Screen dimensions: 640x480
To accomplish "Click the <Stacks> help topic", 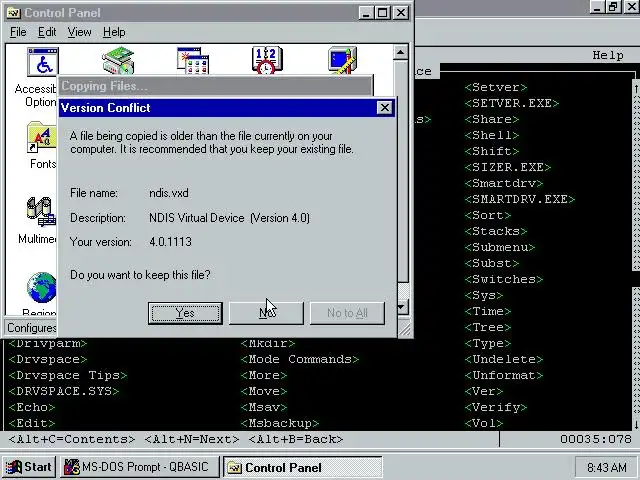I will tap(496, 231).
